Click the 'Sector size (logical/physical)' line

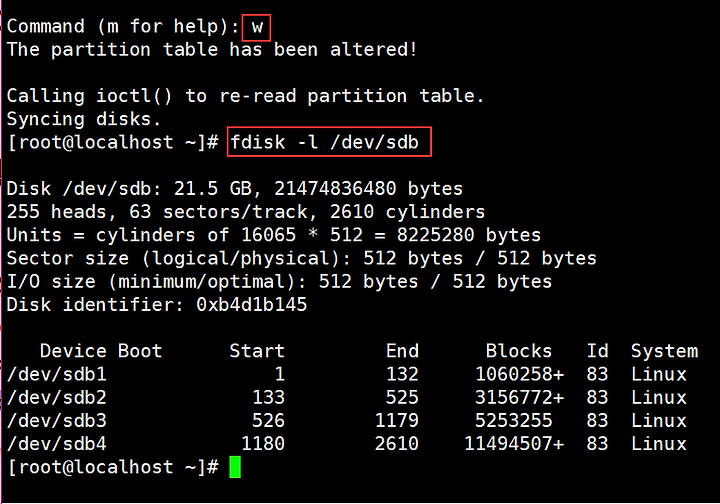(301, 258)
